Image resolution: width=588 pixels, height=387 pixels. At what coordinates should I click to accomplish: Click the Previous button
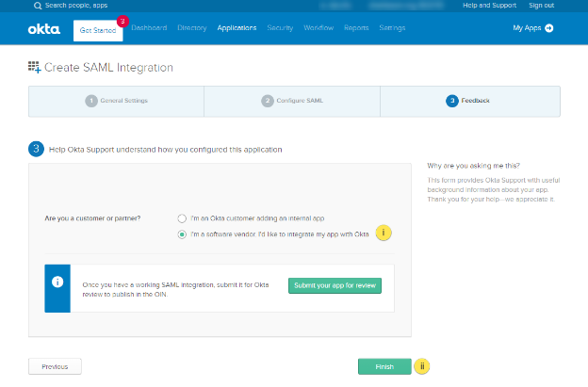coord(55,366)
